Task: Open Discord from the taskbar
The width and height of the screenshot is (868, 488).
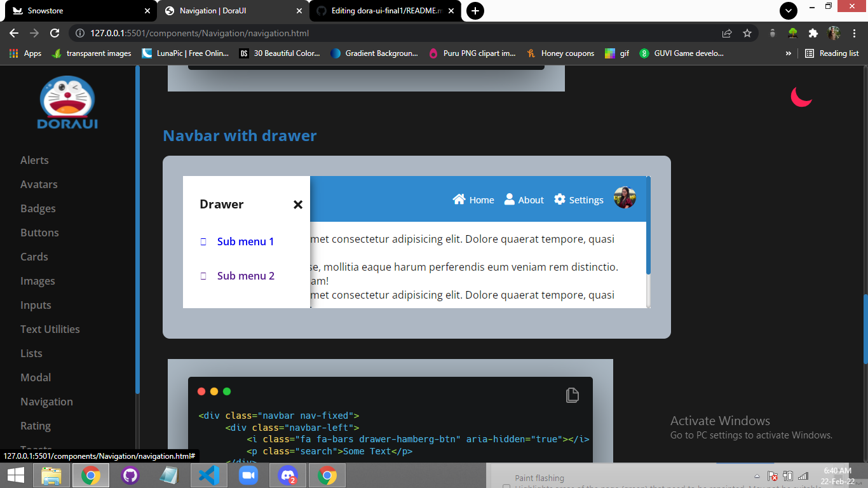Action: 288,475
